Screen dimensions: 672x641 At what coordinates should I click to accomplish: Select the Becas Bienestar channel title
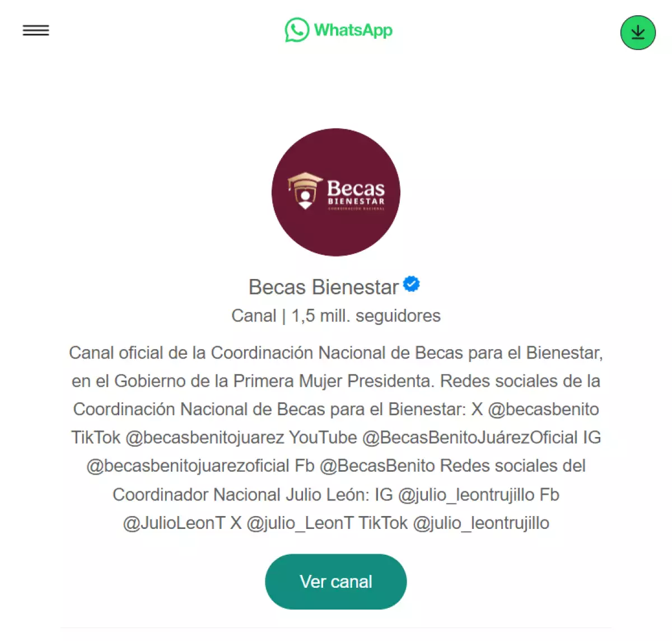point(324,287)
